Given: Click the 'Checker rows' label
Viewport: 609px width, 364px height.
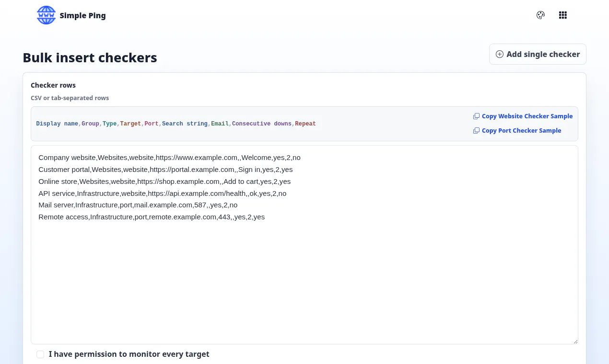Looking at the screenshot, I should [x=53, y=85].
